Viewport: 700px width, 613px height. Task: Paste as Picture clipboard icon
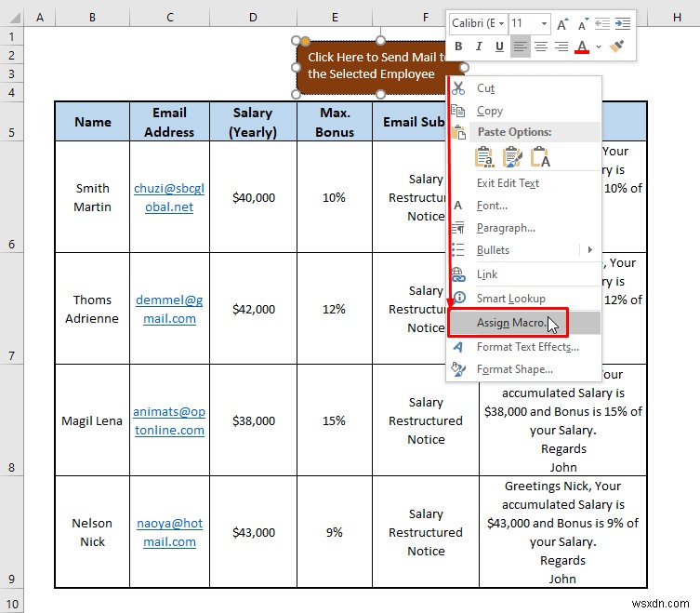(x=512, y=157)
